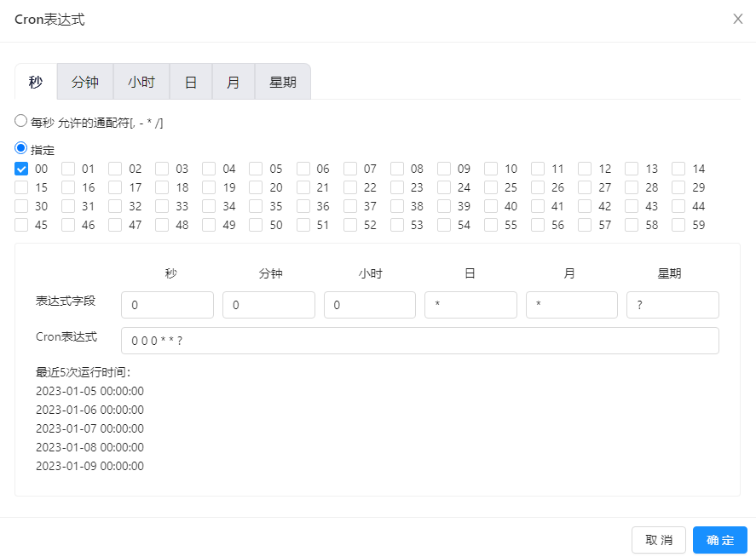This screenshot has width=756, height=557.
Task: Choose the 指定 radio option
Action: [21, 147]
